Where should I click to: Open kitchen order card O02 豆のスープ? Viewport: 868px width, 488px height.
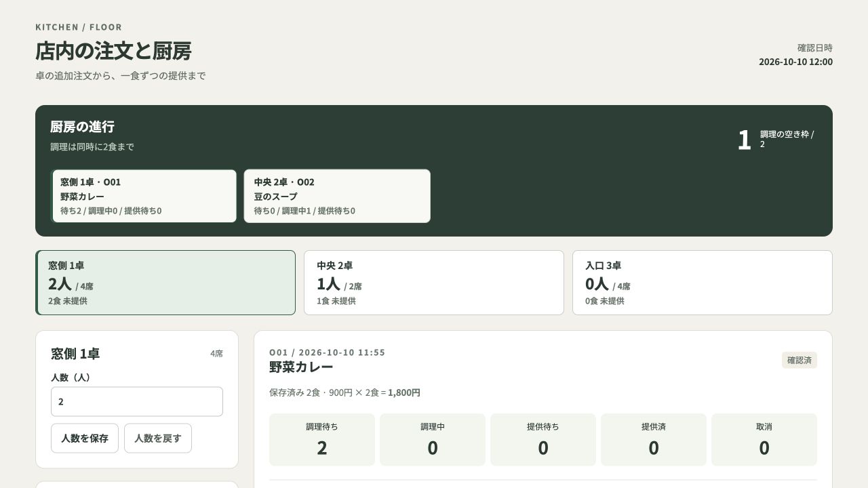tap(337, 196)
